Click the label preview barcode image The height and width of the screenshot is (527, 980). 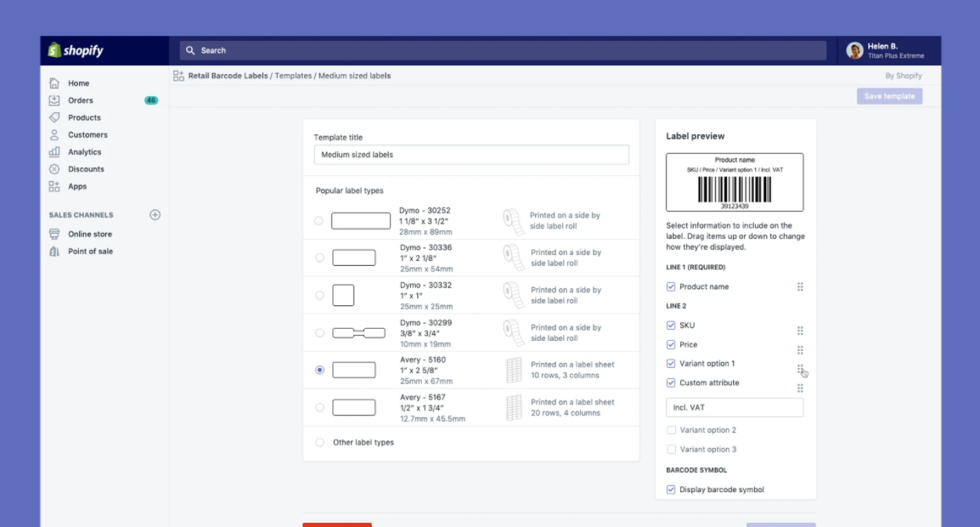[735, 190]
